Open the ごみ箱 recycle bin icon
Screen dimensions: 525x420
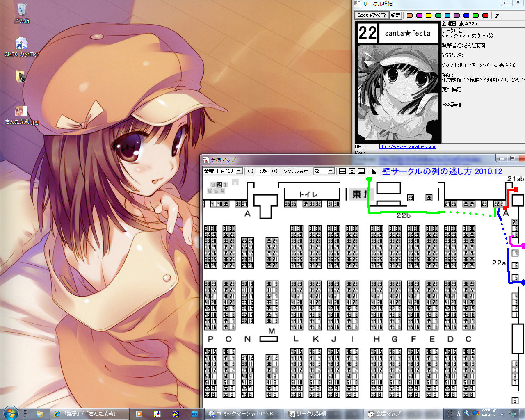(x=22, y=13)
